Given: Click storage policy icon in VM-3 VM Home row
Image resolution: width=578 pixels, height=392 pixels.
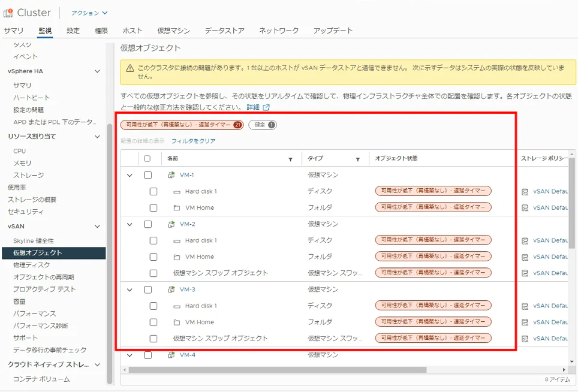Looking at the screenshot, I should tap(525, 322).
